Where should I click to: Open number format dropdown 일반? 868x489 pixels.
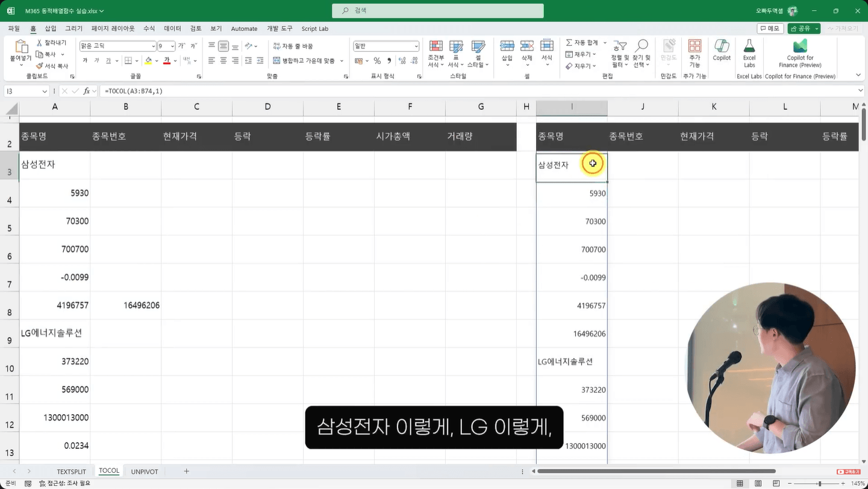pyautogui.click(x=416, y=46)
